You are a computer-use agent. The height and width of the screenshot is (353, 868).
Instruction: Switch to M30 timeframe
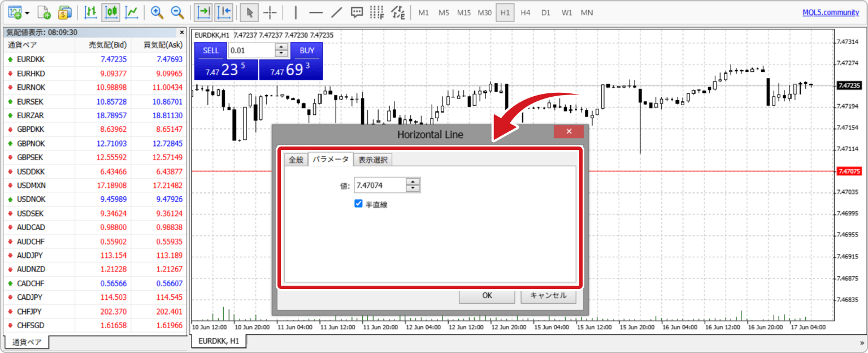pyautogui.click(x=484, y=12)
